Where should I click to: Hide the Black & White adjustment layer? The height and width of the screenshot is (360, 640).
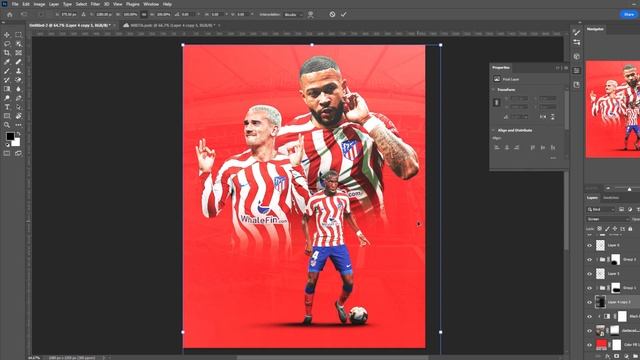[x=589, y=317]
